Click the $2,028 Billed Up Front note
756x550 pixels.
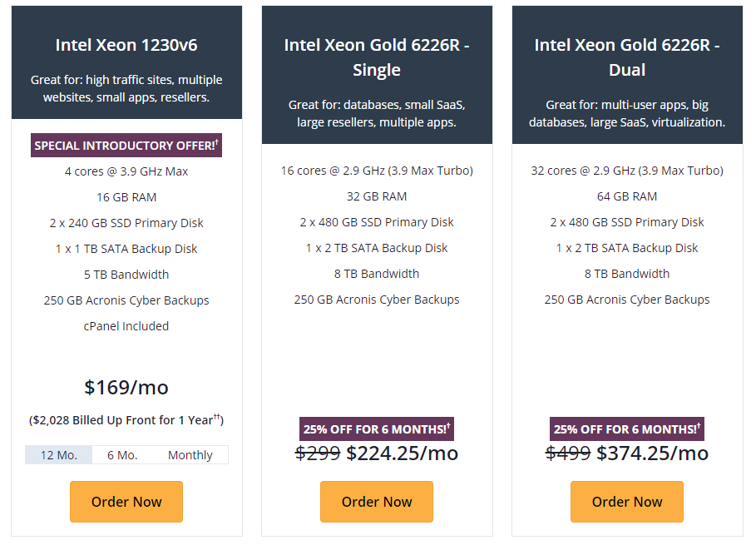pos(126,419)
